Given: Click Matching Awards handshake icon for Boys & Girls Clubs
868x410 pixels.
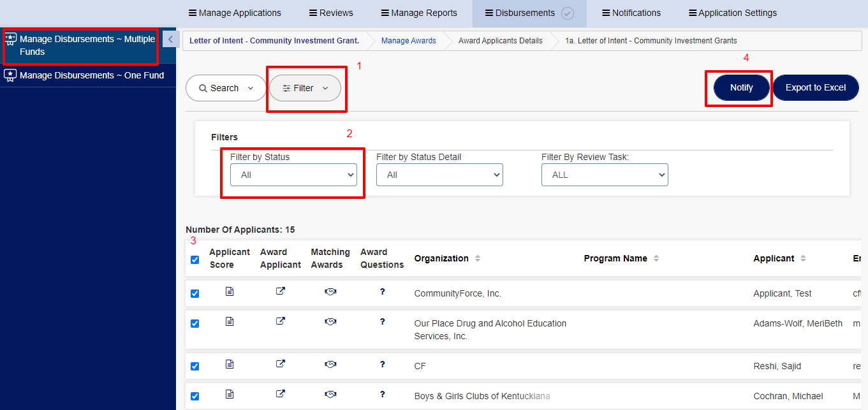Looking at the screenshot, I should coord(330,395).
